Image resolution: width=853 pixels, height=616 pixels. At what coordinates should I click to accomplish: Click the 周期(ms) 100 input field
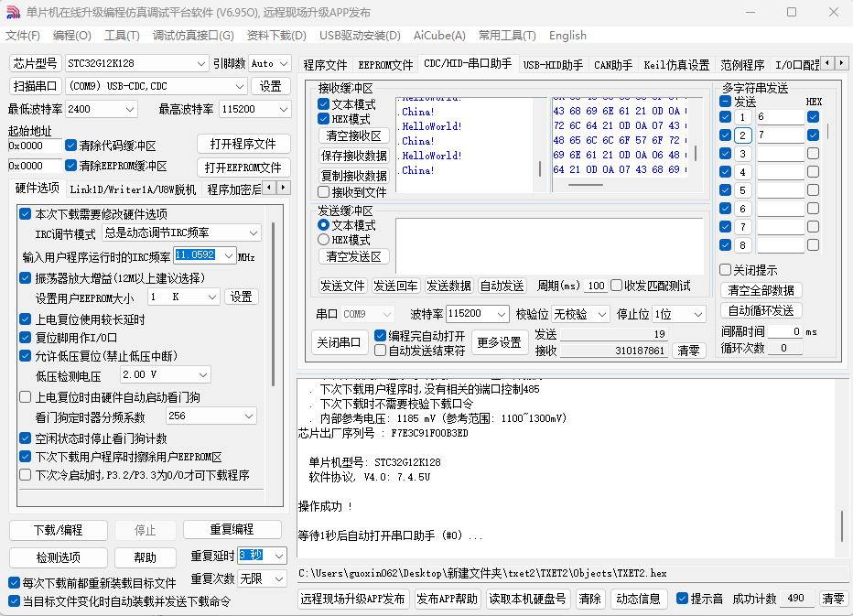(x=596, y=286)
